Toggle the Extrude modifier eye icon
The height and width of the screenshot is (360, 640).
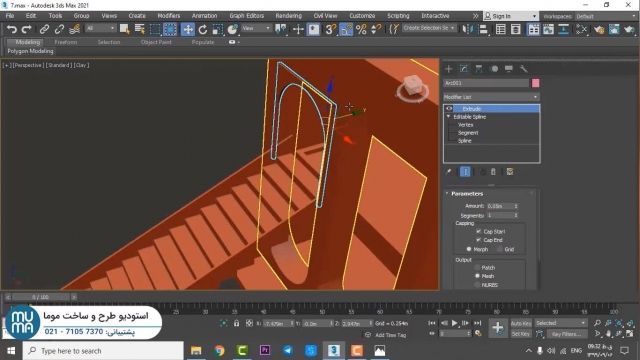point(449,109)
